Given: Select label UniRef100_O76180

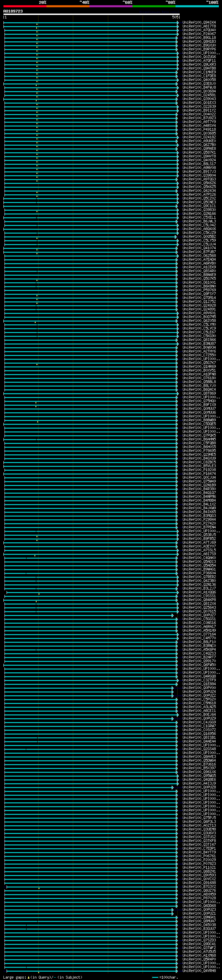Looking at the screenshot, I should (x=199, y=378).
